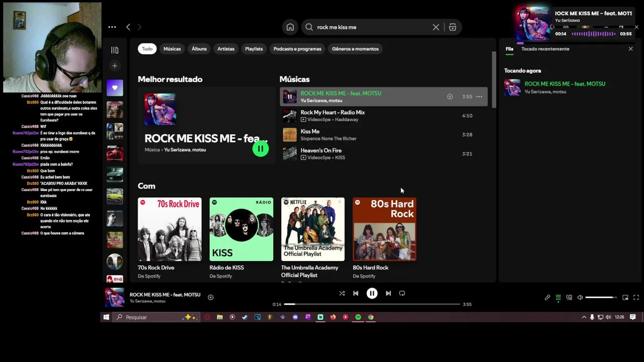This screenshot has width=644, height=362.
Task: Click the 3:28 duration on Kiss Me row
Action: tap(467, 135)
